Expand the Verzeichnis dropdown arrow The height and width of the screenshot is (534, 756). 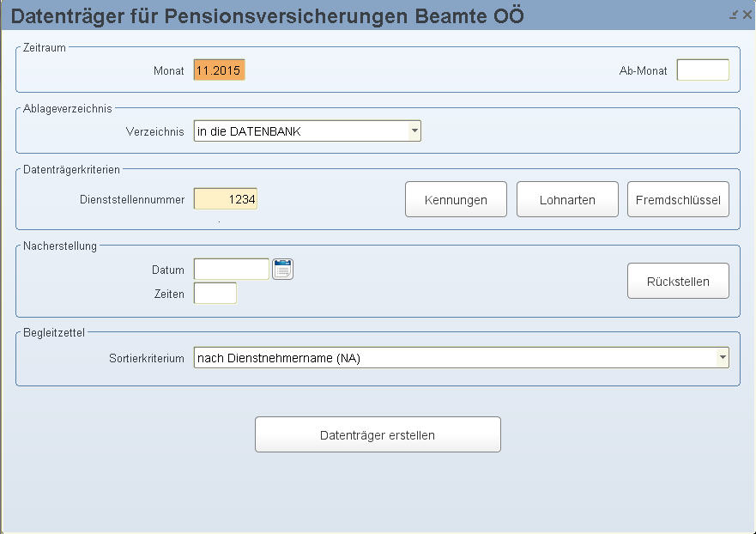414,130
